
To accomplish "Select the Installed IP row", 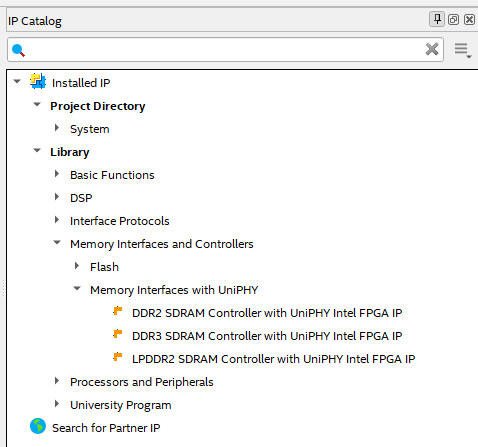I will tap(81, 83).
